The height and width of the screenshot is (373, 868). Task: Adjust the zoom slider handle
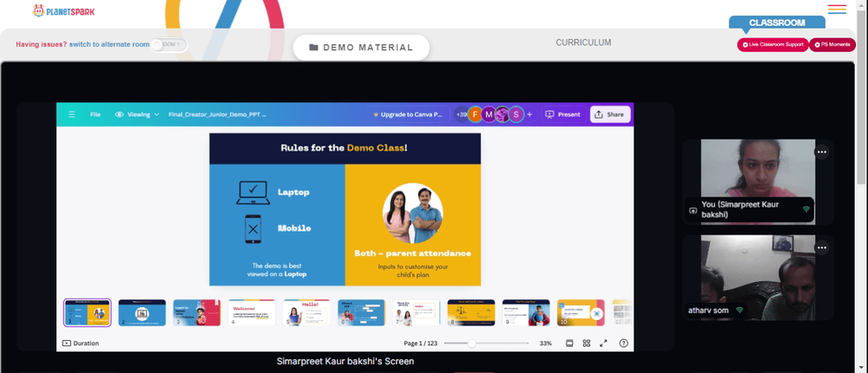pyautogui.click(x=471, y=344)
